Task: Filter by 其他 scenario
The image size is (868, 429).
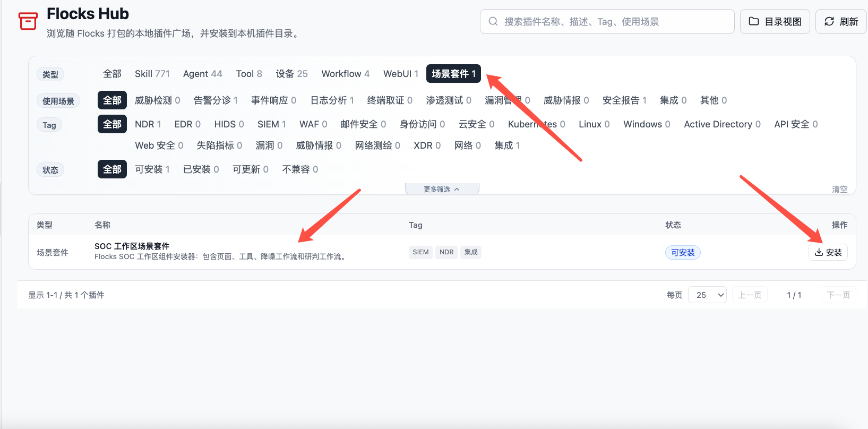Action: click(714, 100)
